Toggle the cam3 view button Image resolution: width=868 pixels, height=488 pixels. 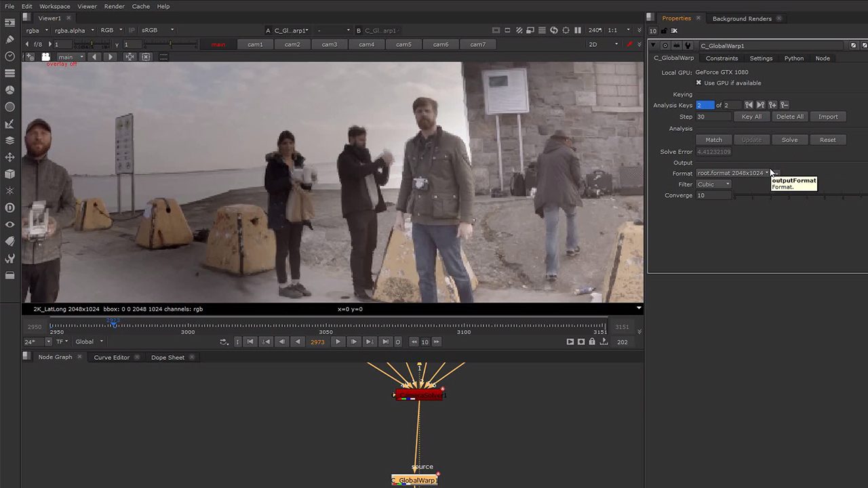330,45
